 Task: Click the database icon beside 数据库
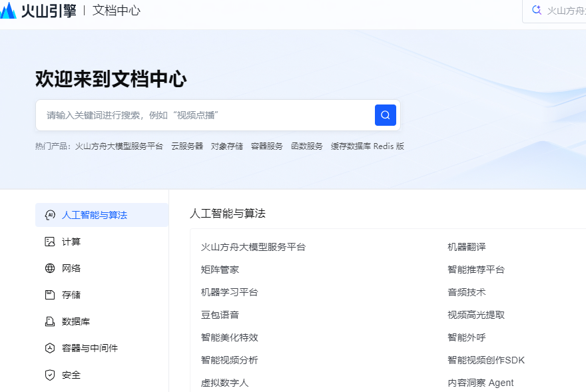click(x=49, y=321)
